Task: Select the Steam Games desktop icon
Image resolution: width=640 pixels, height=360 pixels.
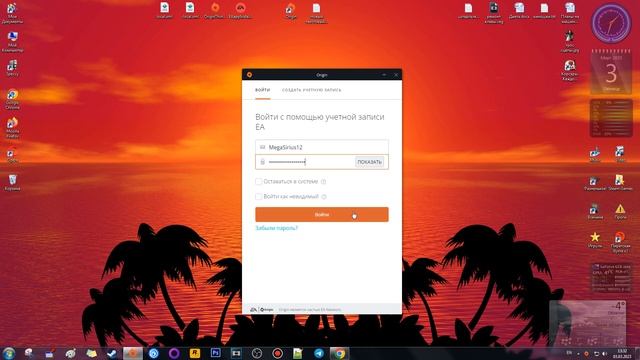Action: 620,182
